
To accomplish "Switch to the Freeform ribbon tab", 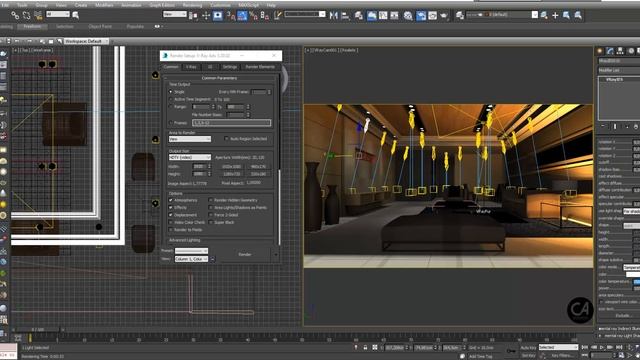I will [32, 27].
